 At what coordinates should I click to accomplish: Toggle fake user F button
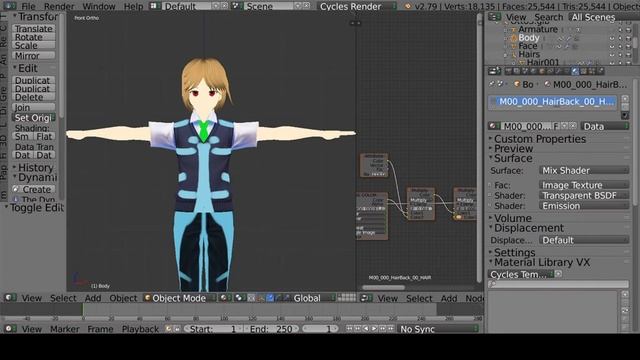[556, 126]
